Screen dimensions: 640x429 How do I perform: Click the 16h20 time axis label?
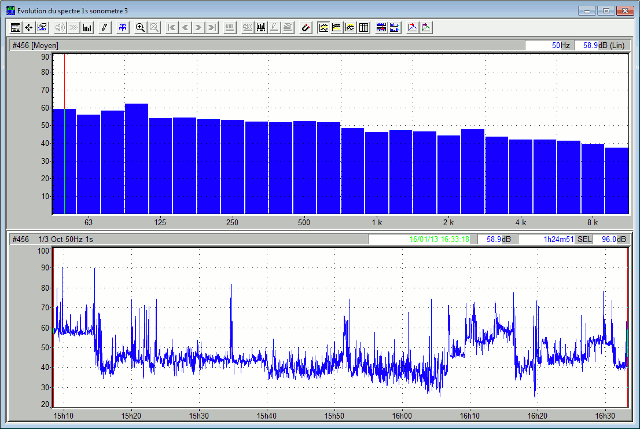537,416
